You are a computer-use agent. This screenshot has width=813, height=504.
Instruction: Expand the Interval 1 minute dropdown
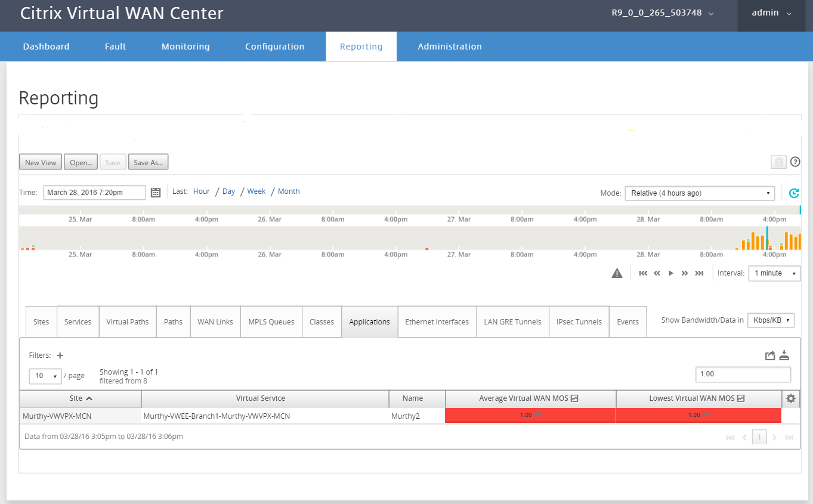774,273
